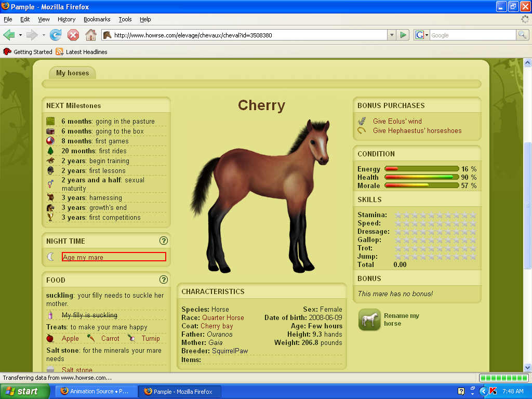Expand the address bar URL dropdown
The height and width of the screenshot is (399, 532).
pyautogui.click(x=392, y=35)
